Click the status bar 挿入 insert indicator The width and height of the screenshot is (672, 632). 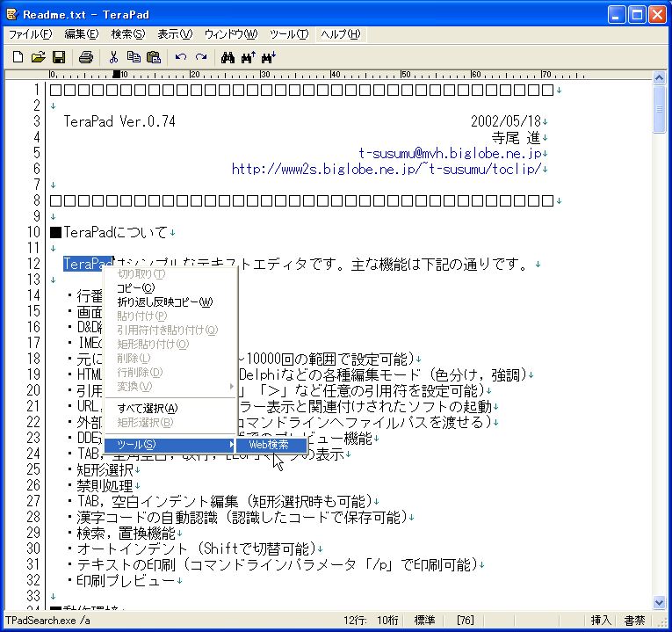point(601,620)
